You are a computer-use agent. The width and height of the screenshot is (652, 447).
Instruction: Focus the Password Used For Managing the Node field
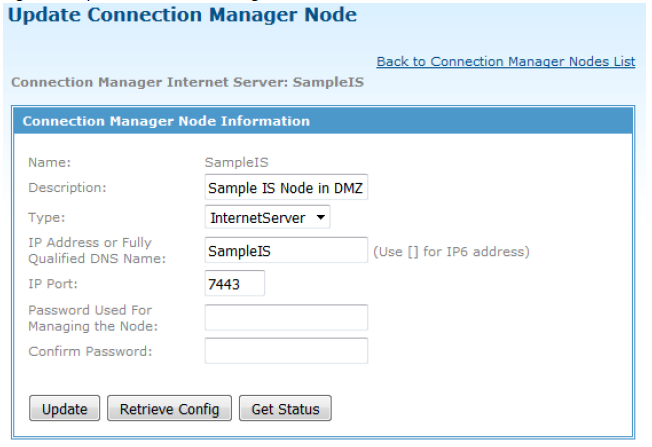point(286,318)
